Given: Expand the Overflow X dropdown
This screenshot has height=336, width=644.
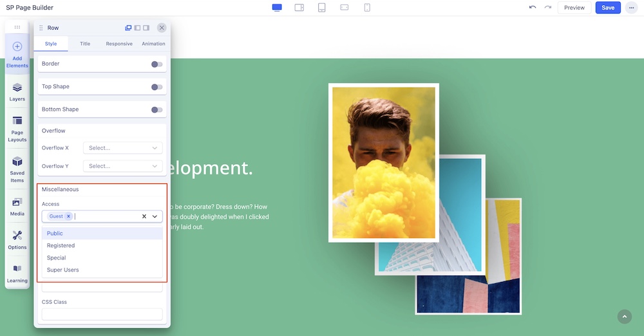Looking at the screenshot, I should click(x=122, y=148).
